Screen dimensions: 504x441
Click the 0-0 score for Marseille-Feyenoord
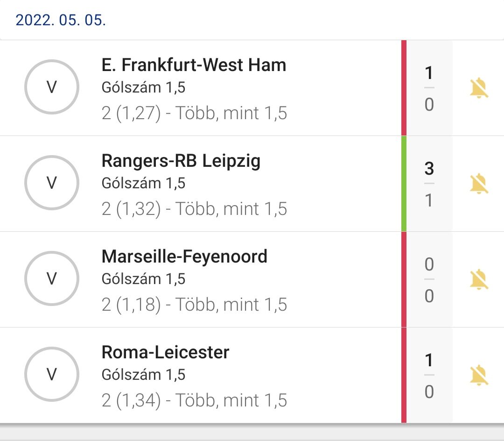pos(429,279)
